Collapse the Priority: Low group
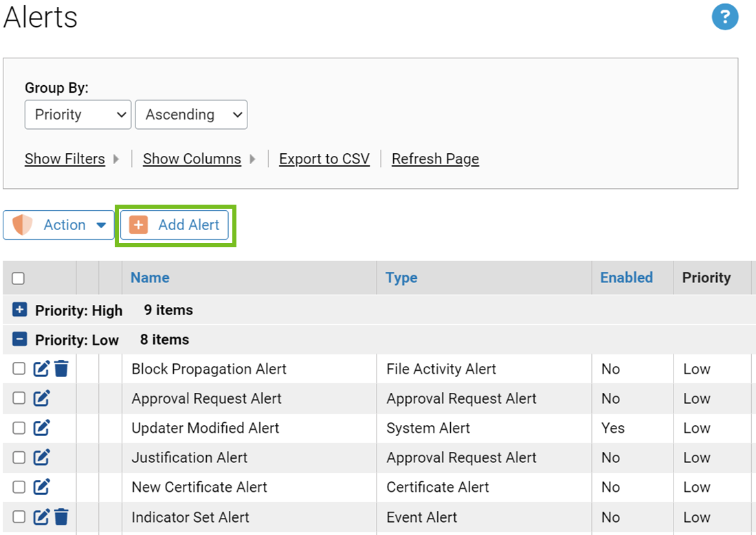This screenshot has width=756, height=535. click(20, 340)
